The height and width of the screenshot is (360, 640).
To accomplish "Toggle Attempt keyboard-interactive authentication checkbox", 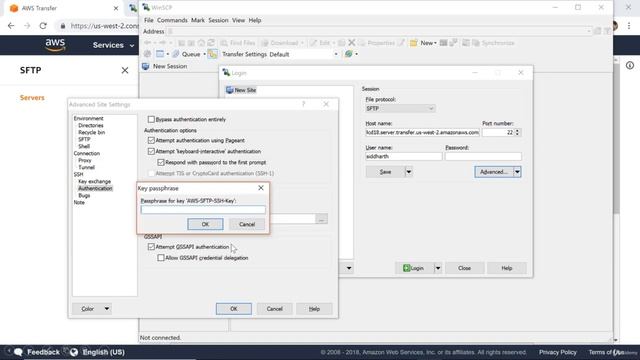I will click(151, 151).
